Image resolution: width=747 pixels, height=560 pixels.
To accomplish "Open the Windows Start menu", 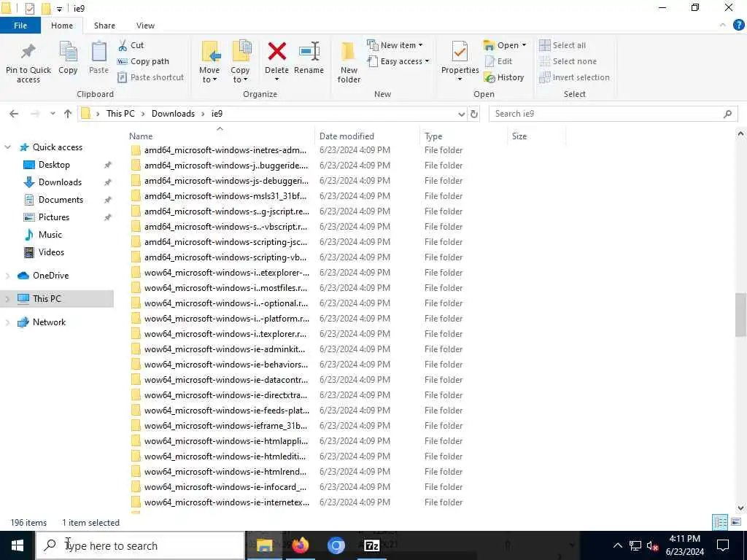I will click(18, 545).
